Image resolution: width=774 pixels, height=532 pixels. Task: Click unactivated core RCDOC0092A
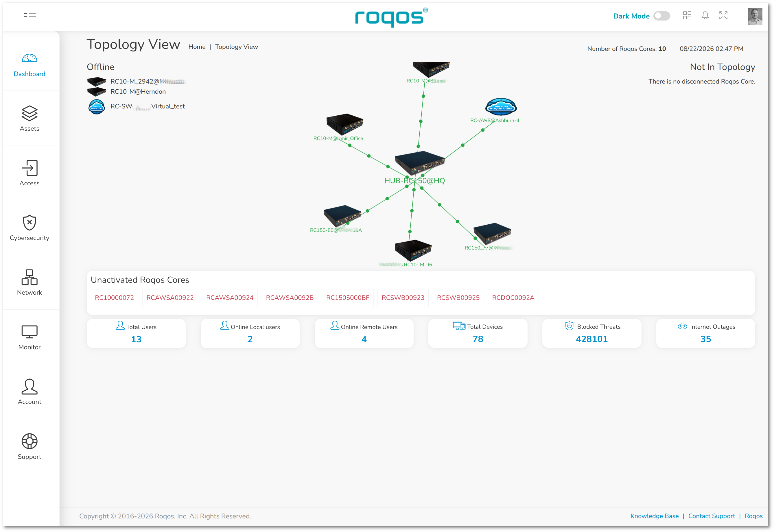click(x=513, y=298)
